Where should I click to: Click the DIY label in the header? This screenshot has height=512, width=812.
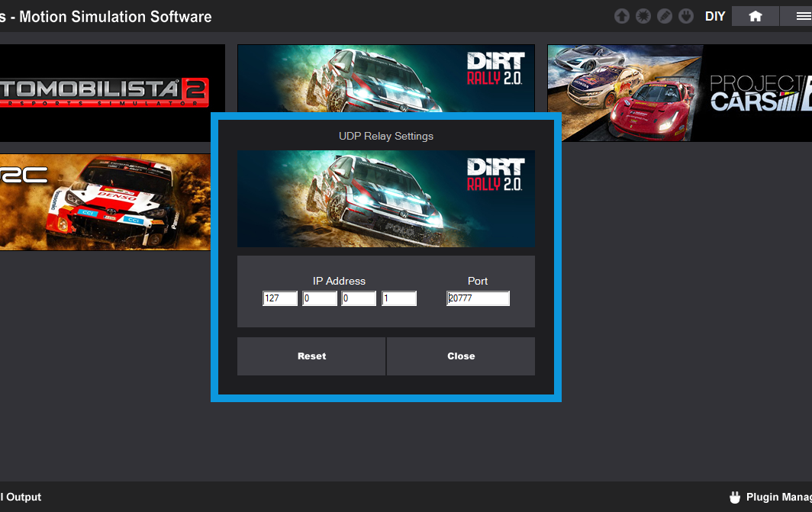[x=715, y=16]
